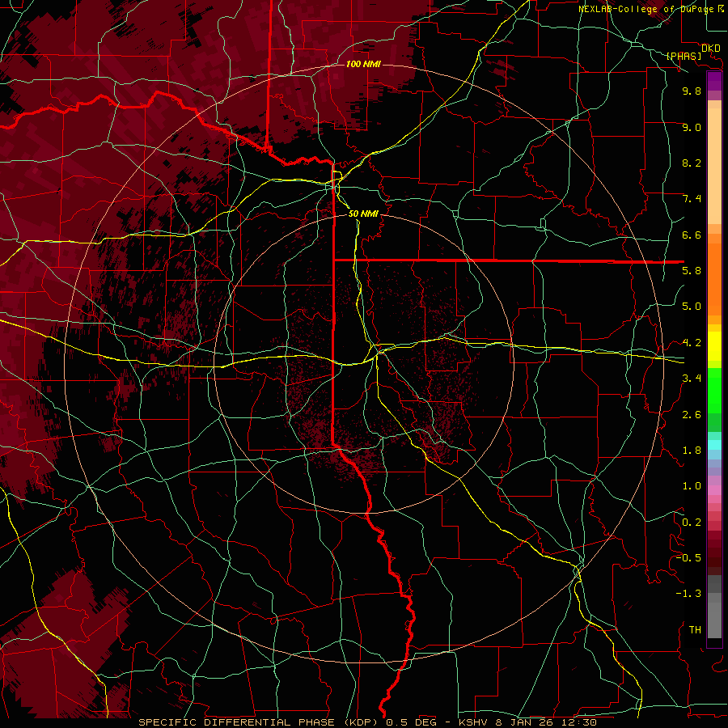Click the 4.2 scale label

pyautogui.click(x=692, y=343)
